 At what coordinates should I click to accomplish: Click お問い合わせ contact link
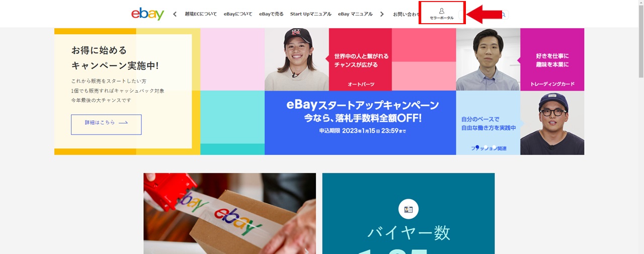coord(406,14)
